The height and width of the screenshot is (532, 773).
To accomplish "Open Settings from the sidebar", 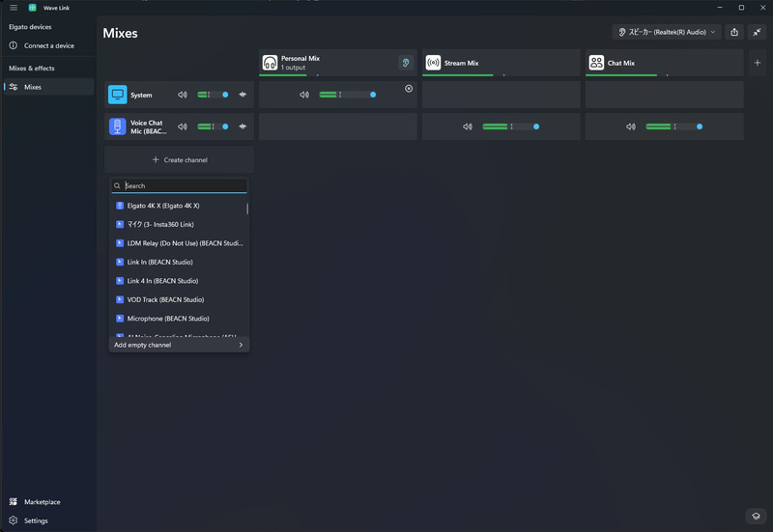I will (48, 520).
